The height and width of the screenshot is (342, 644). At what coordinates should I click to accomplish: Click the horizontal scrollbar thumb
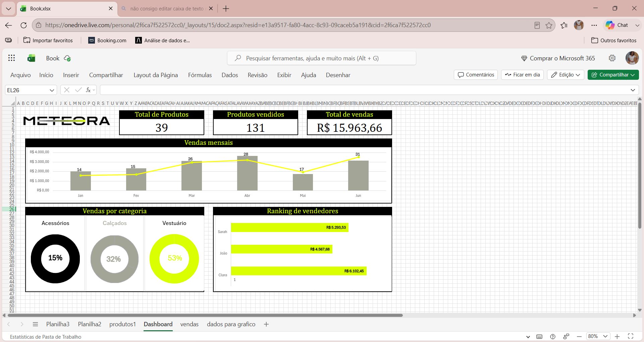tap(205, 315)
